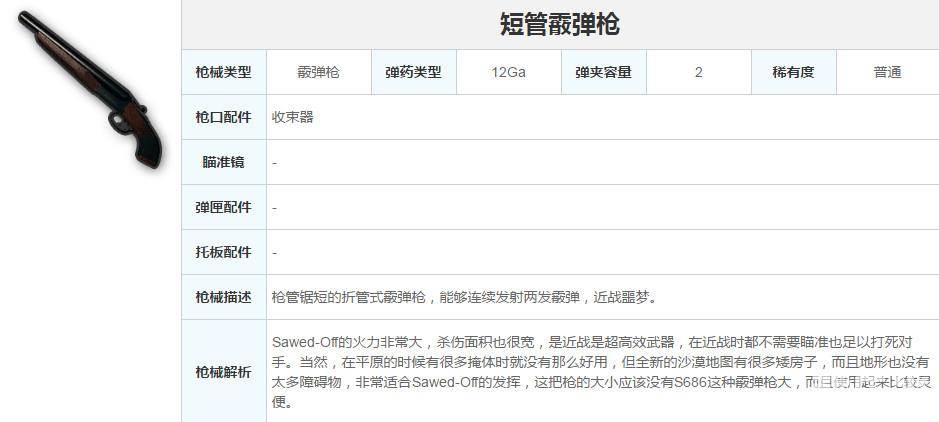Click the 霰弹枪 weapon type value
The width and height of the screenshot is (939, 422).
[x=318, y=72]
